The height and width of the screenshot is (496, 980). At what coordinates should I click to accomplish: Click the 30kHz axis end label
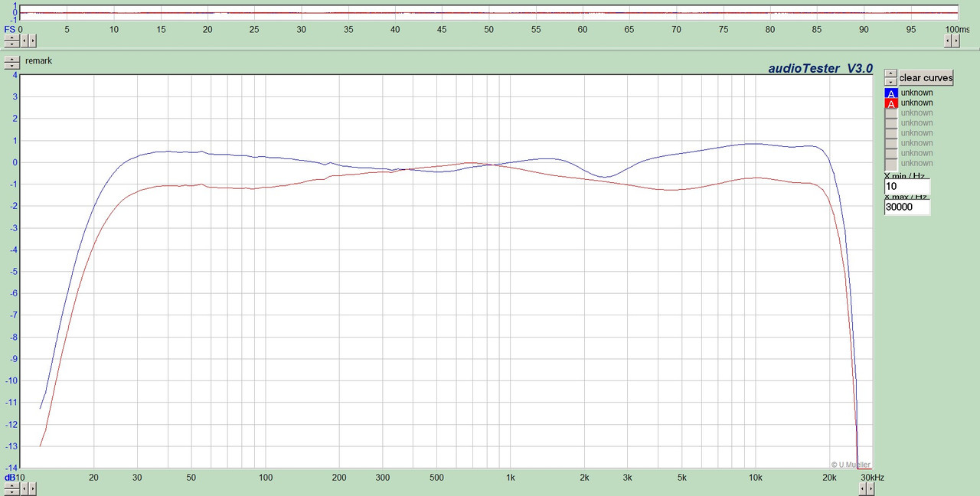[872, 478]
